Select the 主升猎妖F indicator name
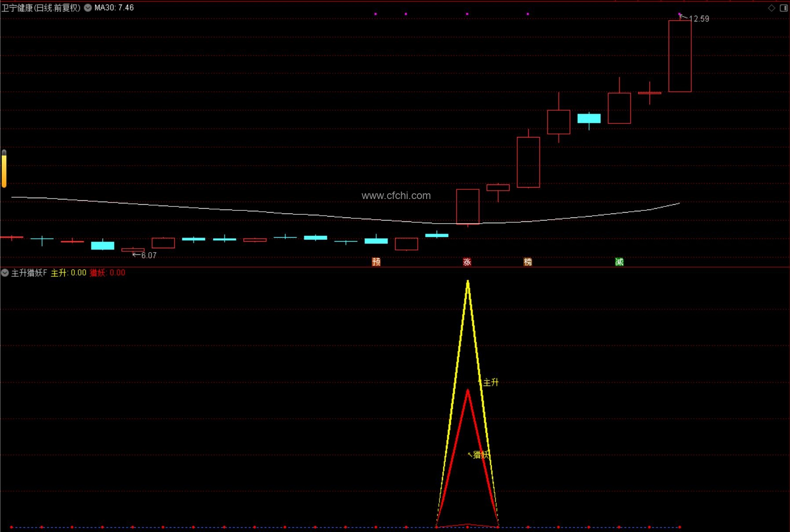The width and height of the screenshot is (790, 532). (x=29, y=273)
